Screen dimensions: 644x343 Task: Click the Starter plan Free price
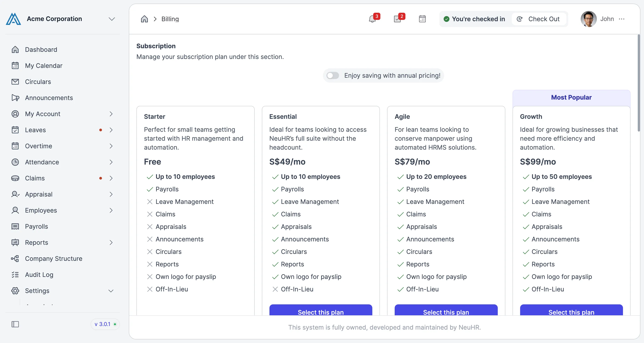click(152, 161)
